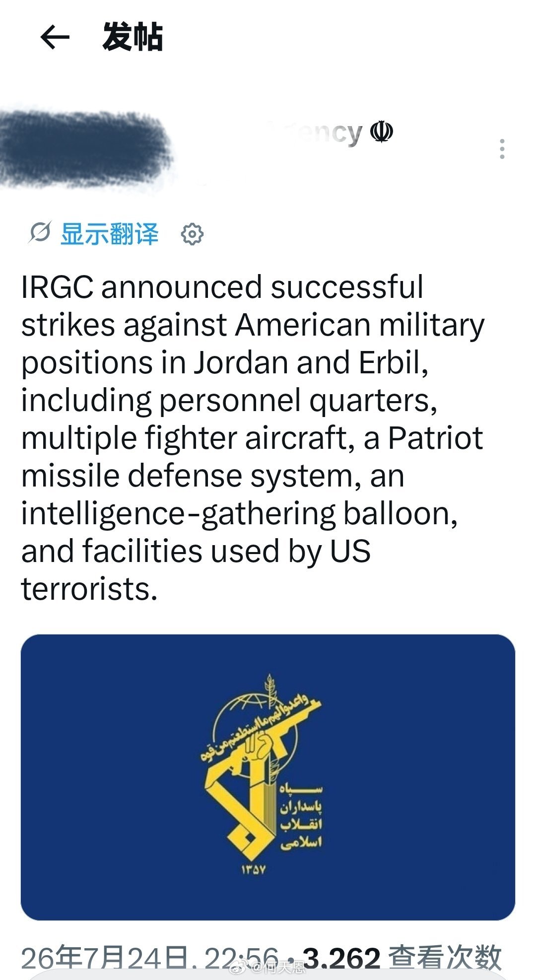This screenshot has height=980, width=536.
Task: Tap the 发帖 page title
Action: point(133,37)
